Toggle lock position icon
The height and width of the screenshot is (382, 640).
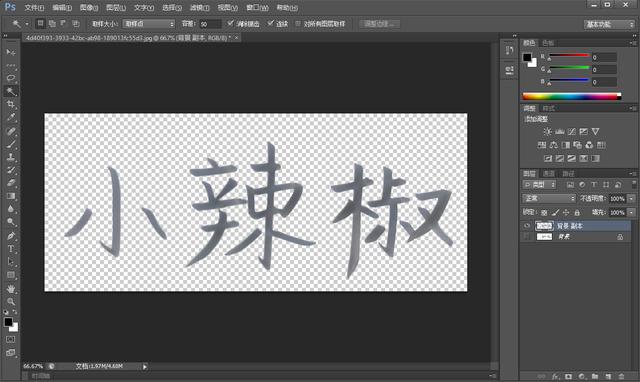pos(566,213)
